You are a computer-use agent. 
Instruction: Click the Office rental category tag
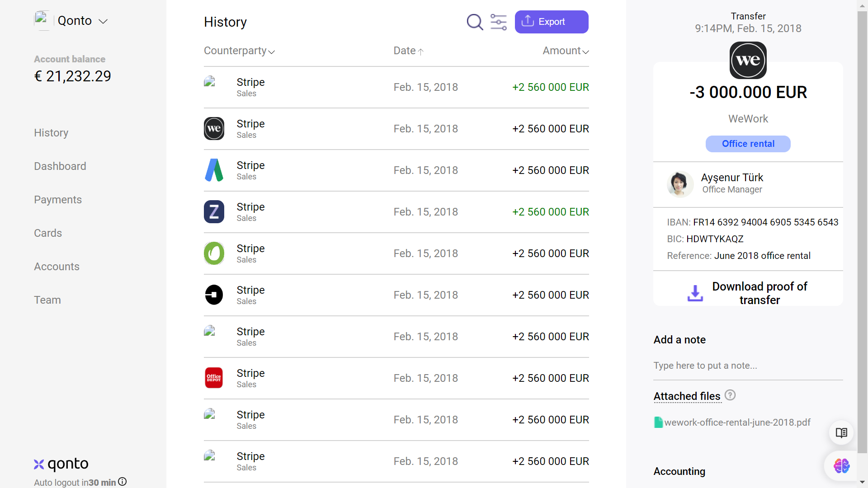point(748,144)
